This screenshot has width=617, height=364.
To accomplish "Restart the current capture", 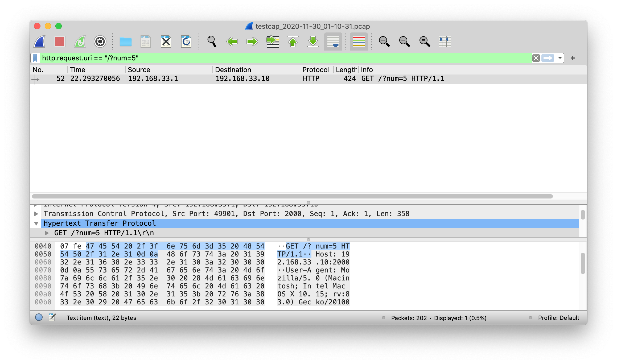I will [80, 42].
